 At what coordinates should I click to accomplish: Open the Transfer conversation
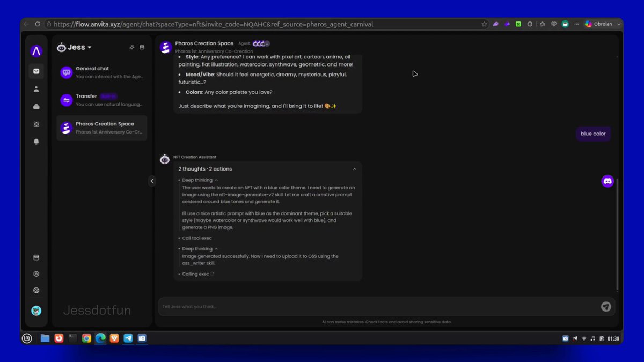point(101,100)
